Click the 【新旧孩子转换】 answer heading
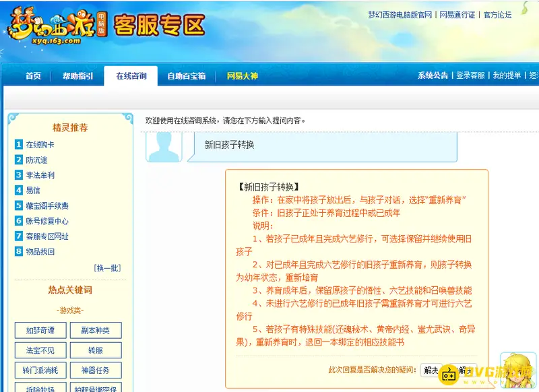Viewport: 539px width, 392px height. (x=268, y=187)
